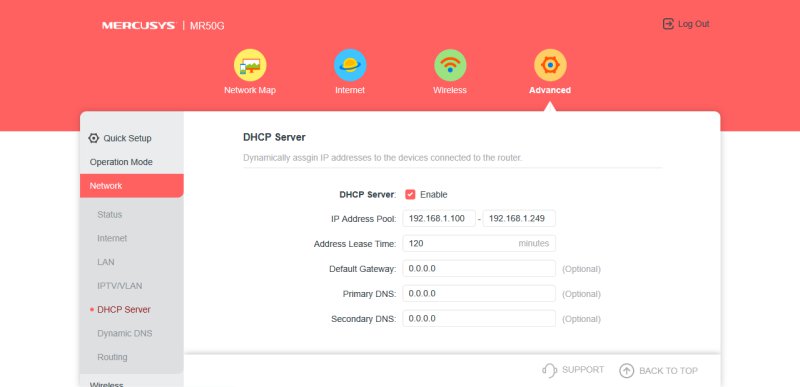Click the IP pool start address field
Image resolution: width=800 pixels, height=387 pixels.
[439, 219]
